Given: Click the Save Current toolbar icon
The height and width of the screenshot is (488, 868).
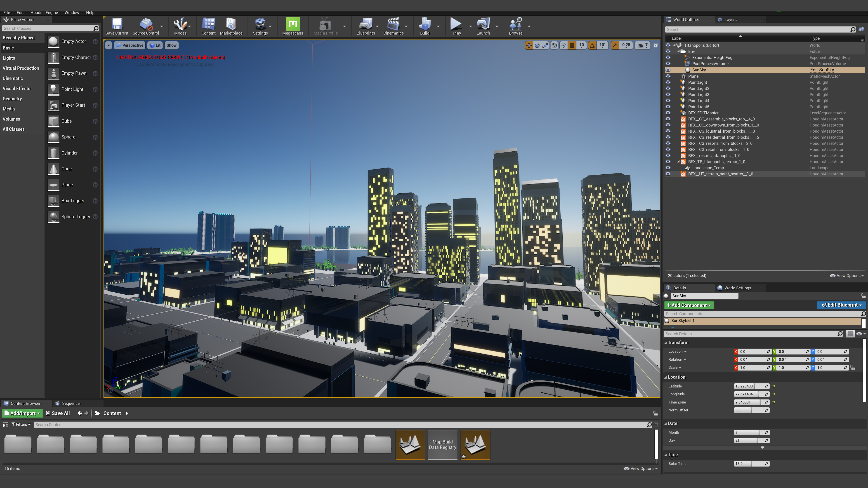Looking at the screenshot, I should click(117, 26).
